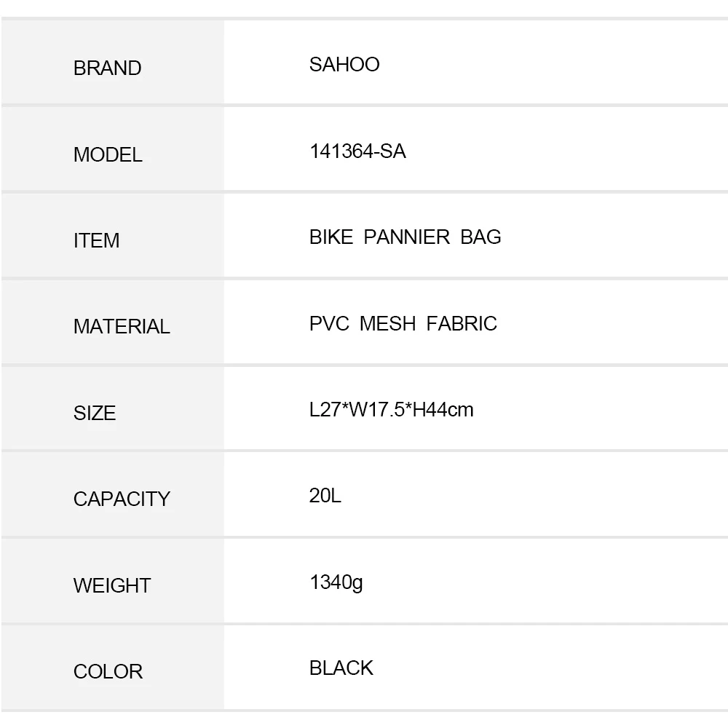Select the SAHOO brand value

click(x=344, y=65)
